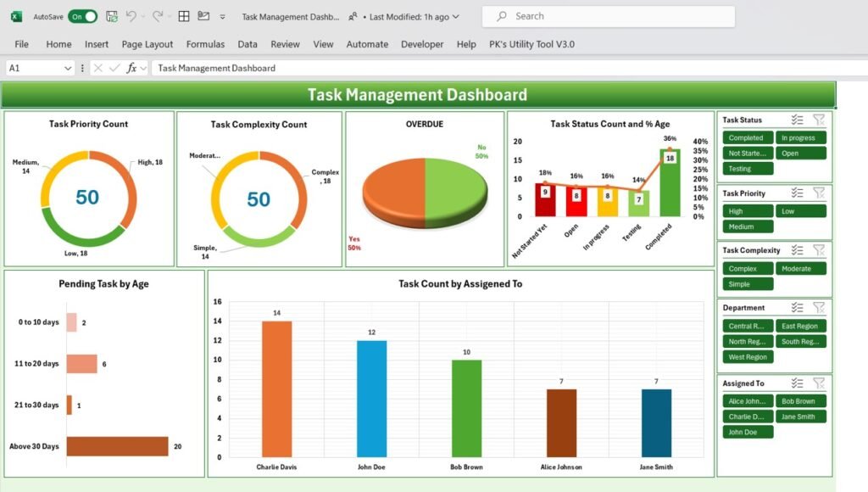Click inside the Search box
This screenshot has height=492, width=868.
click(607, 16)
